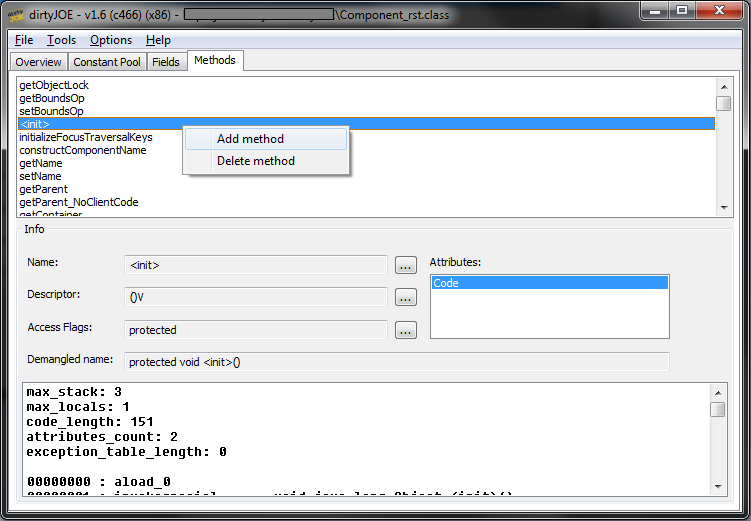Click the methods list scroll down arrow
751x521 pixels.
click(x=724, y=208)
